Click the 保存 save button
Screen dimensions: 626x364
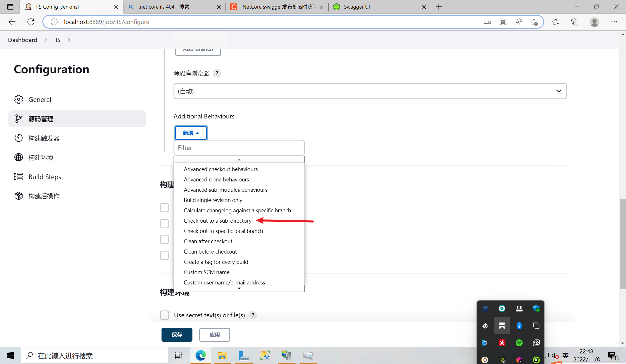click(177, 335)
